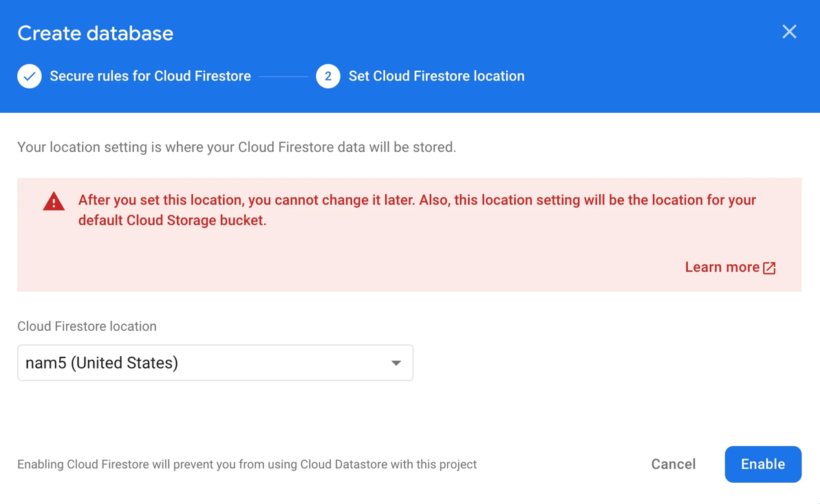Click the line connecting the two steps
Image resolution: width=820 pixels, height=504 pixels.
point(283,76)
